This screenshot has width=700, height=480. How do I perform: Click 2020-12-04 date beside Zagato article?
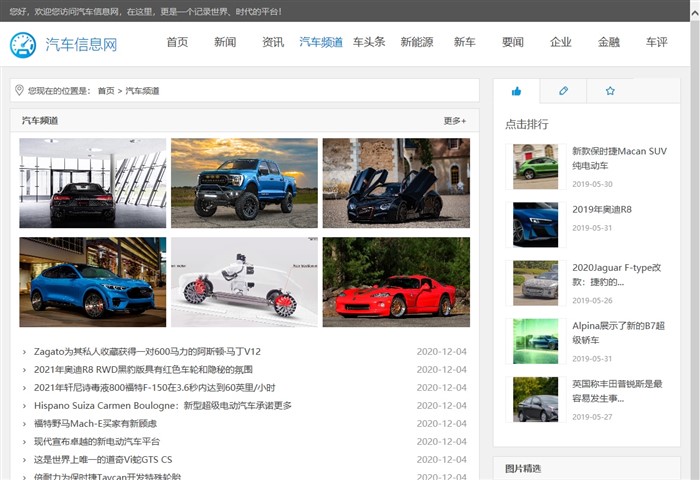tap(442, 352)
